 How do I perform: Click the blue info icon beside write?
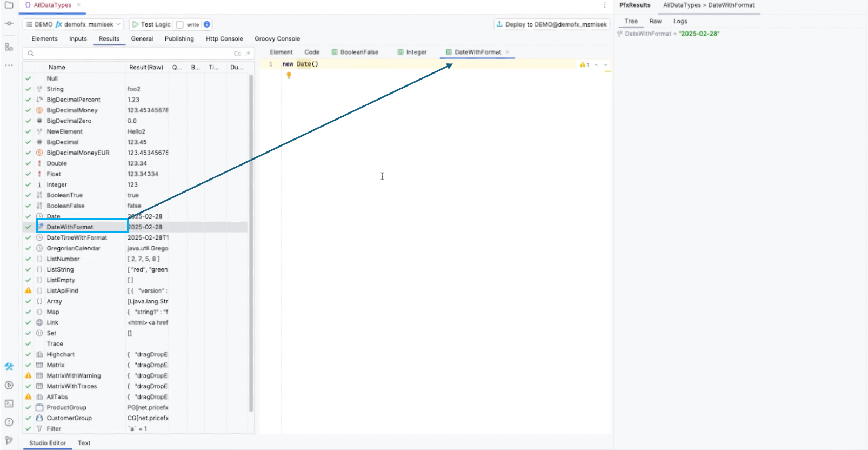pyautogui.click(x=207, y=24)
